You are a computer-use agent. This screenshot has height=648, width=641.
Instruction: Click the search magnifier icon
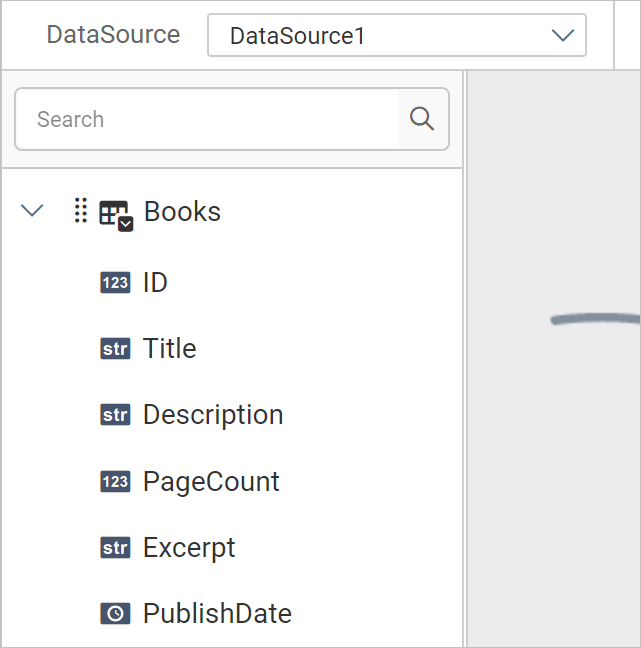[x=422, y=119]
